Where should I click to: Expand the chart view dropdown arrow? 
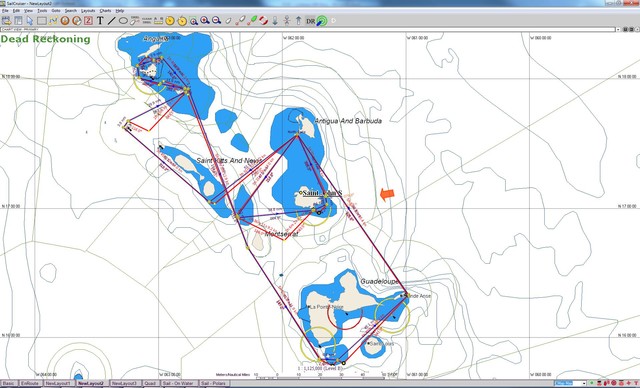point(618,29)
